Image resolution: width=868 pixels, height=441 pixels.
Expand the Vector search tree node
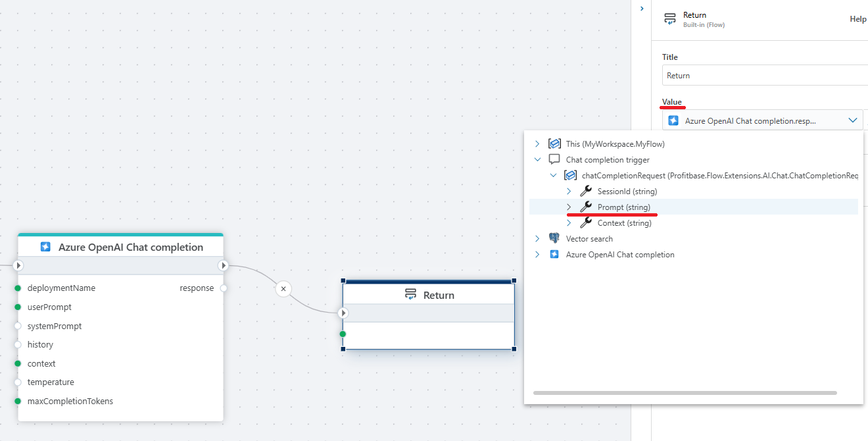point(537,239)
